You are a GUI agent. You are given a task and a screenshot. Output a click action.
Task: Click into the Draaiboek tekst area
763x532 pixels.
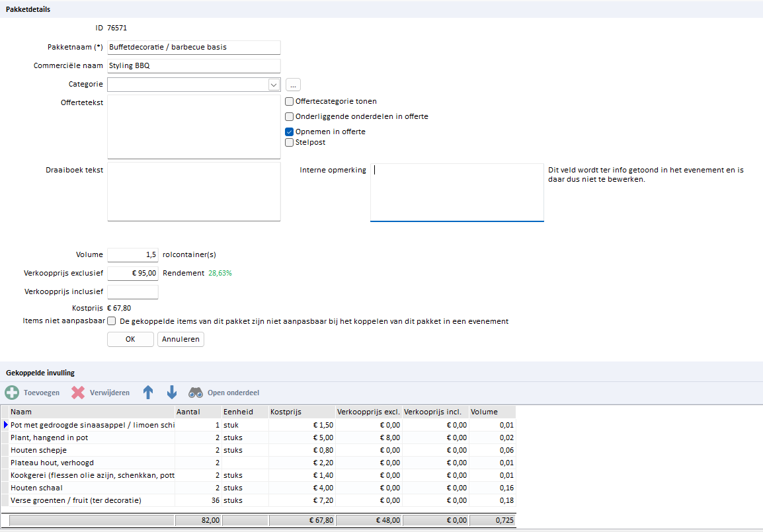[x=194, y=192]
